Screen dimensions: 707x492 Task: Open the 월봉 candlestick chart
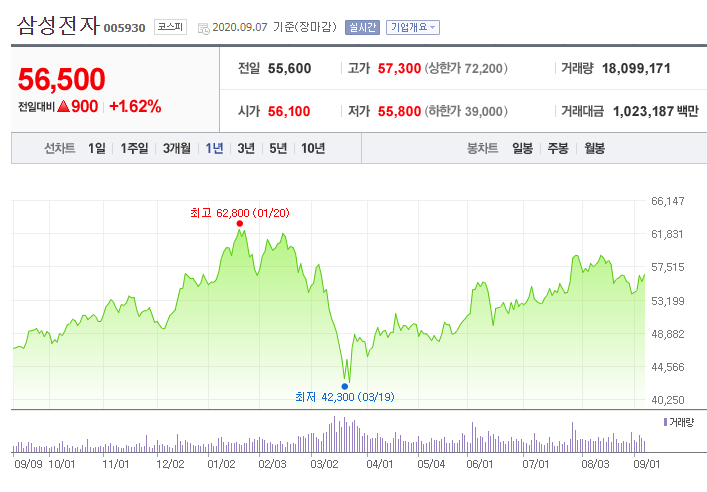pos(595,148)
